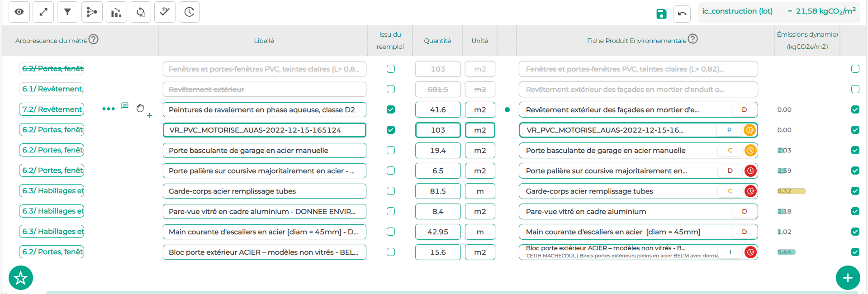This screenshot has width=868, height=294.
Task: Click the red clock icon on Garde-corps row
Action: point(750,191)
